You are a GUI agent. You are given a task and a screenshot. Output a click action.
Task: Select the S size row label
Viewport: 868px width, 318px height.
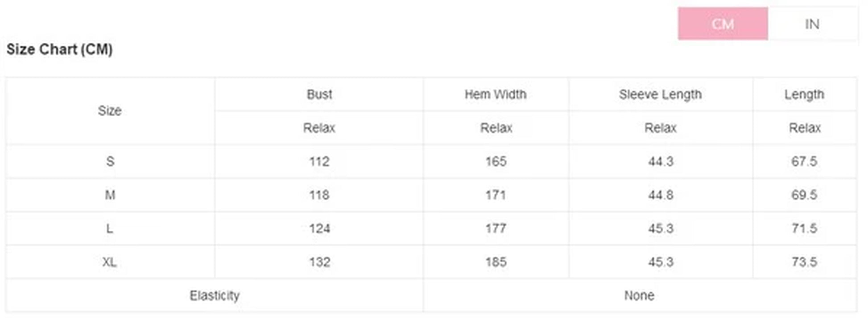[110, 161]
